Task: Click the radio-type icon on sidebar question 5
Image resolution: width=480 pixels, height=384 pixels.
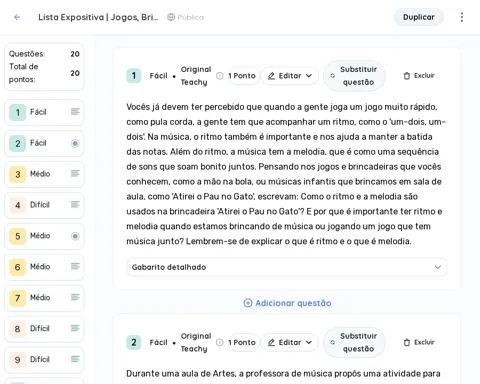Action: (75, 236)
